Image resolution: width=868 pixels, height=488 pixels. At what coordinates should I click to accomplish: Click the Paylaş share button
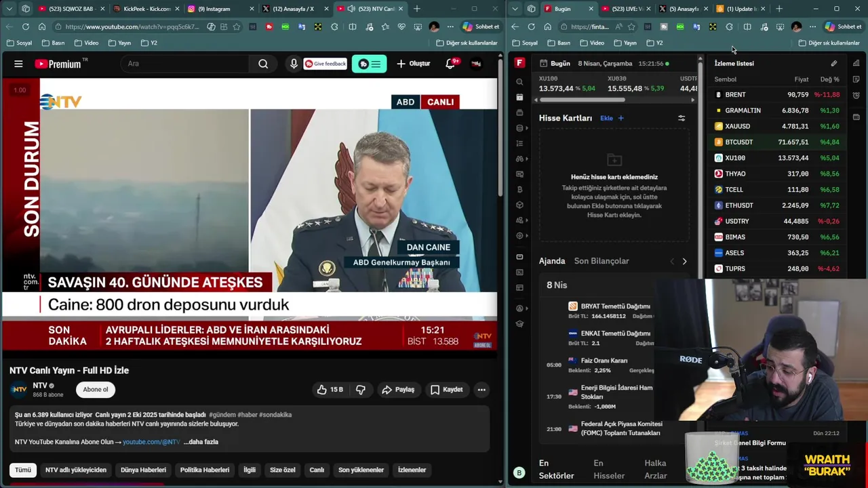tap(397, 390)
